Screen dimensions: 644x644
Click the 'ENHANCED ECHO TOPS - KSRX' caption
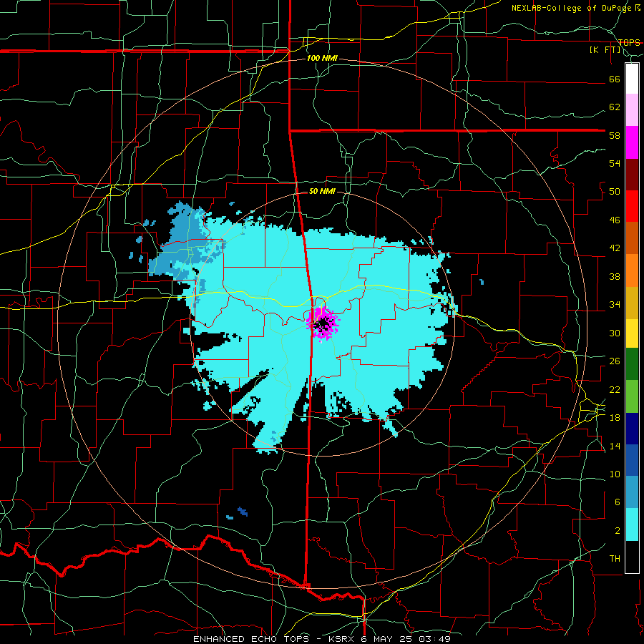click(273, 639)
